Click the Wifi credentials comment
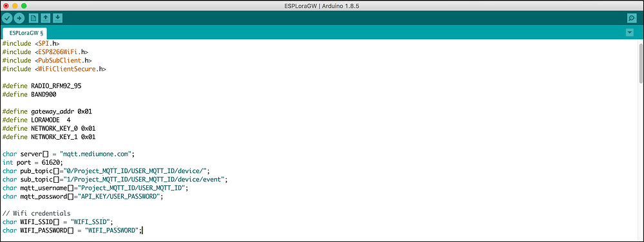 click(x=36, y=213)
